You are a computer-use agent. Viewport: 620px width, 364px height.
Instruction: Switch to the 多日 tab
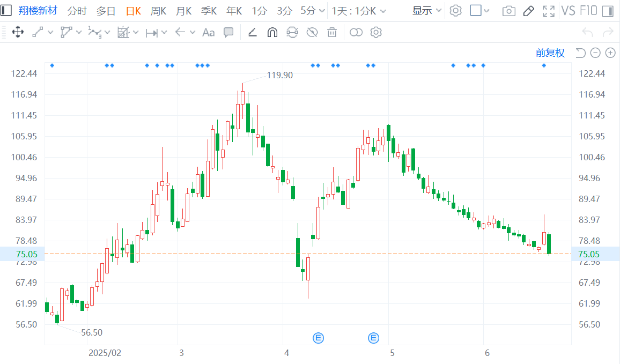106,11
